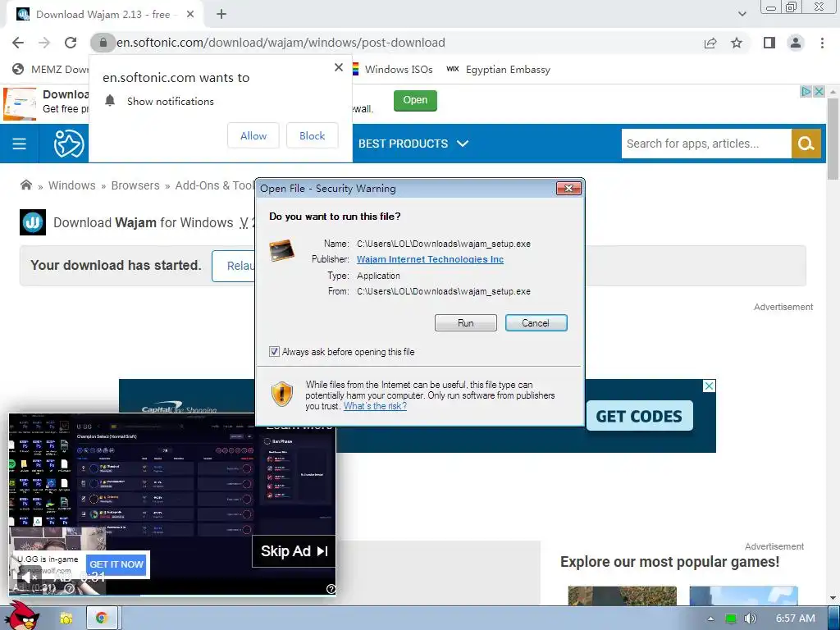Open file explorer taskbar icon
This screenshot has height=630, width=840.
[66, 618]
